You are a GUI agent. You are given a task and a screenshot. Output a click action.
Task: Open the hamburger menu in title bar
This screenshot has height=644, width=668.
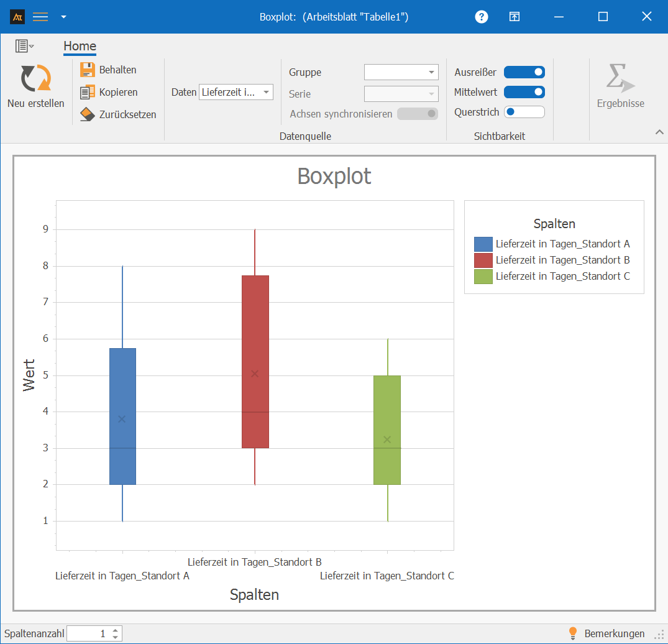pyautogui.click(x=40, y=17)
